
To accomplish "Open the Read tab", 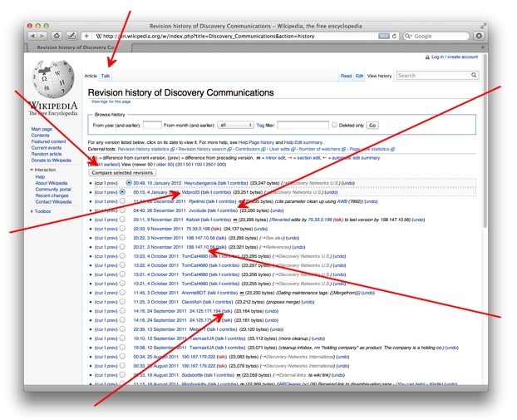I will (346, 76).
